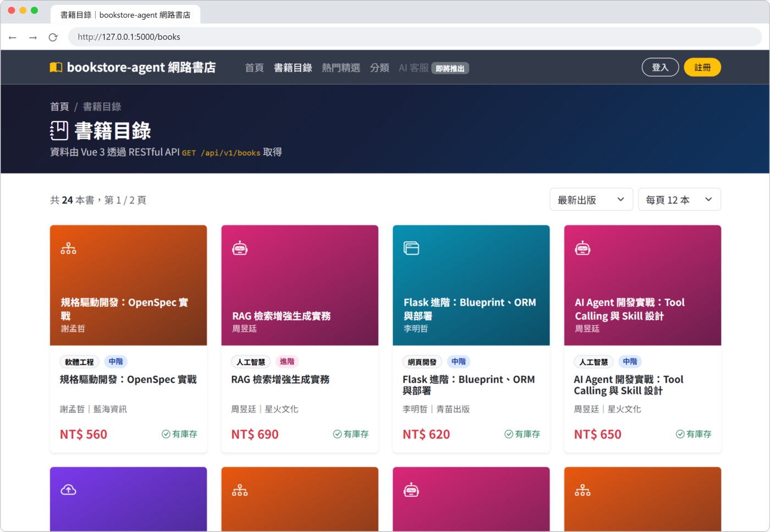
Task: Open the 最新出版 sort dropdown
Action: pyautogui.click(x=591, y=200)
